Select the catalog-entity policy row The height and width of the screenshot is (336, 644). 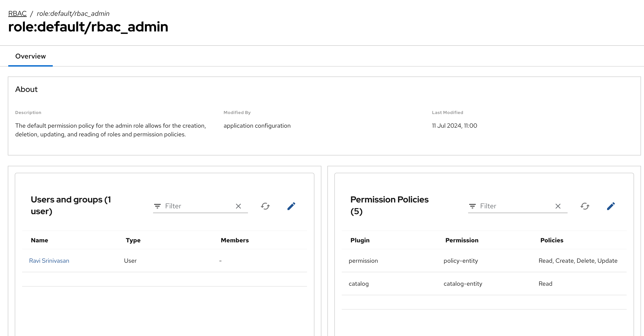(462, 284)
